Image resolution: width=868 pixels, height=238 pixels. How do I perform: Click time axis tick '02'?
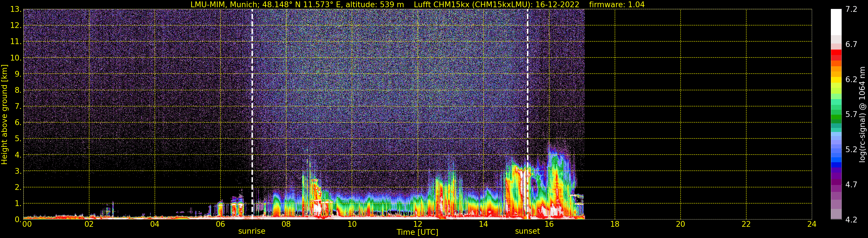click(89, 224)
